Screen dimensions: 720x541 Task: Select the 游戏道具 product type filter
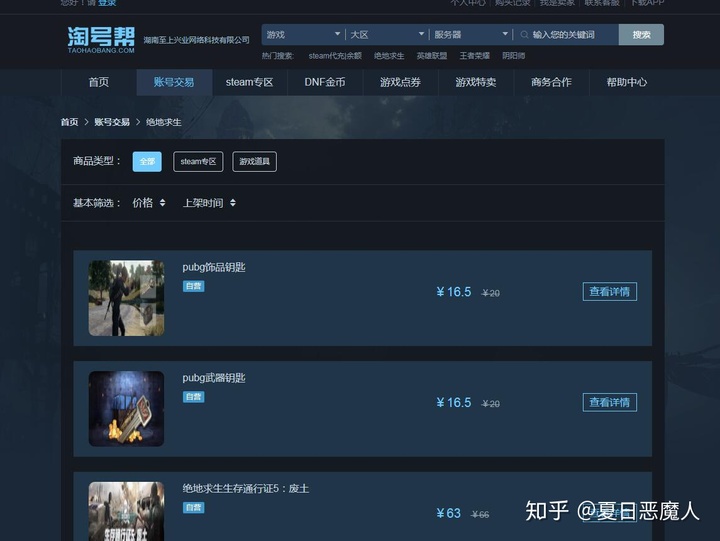point(254,162)
